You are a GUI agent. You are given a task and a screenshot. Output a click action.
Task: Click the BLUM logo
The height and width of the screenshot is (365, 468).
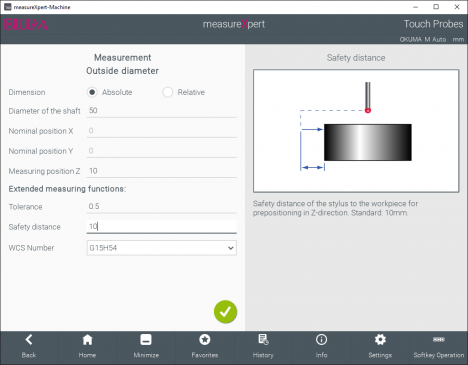tap(26, 25)
